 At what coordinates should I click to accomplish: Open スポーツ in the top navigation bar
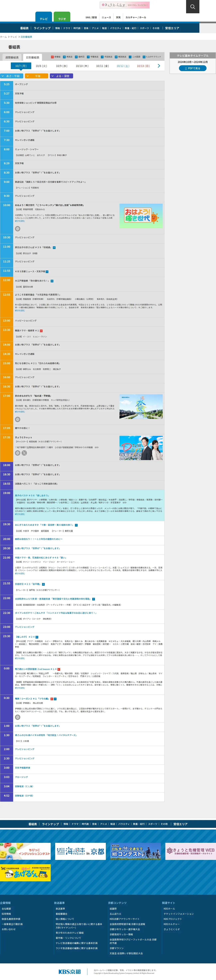145,28
